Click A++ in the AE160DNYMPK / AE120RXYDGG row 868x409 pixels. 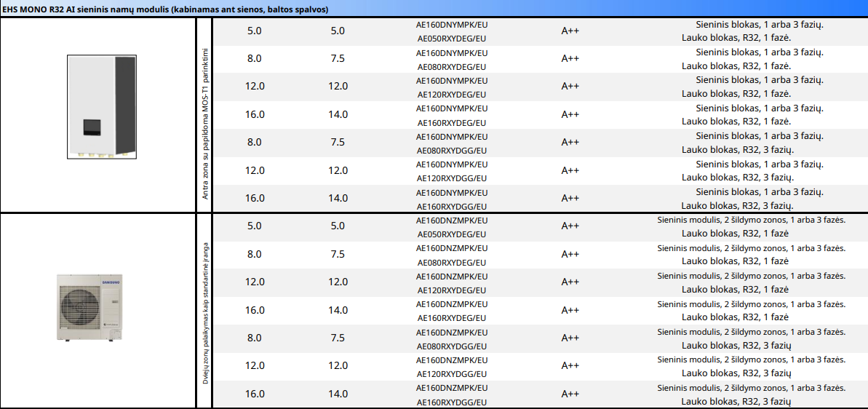point(570,170)
